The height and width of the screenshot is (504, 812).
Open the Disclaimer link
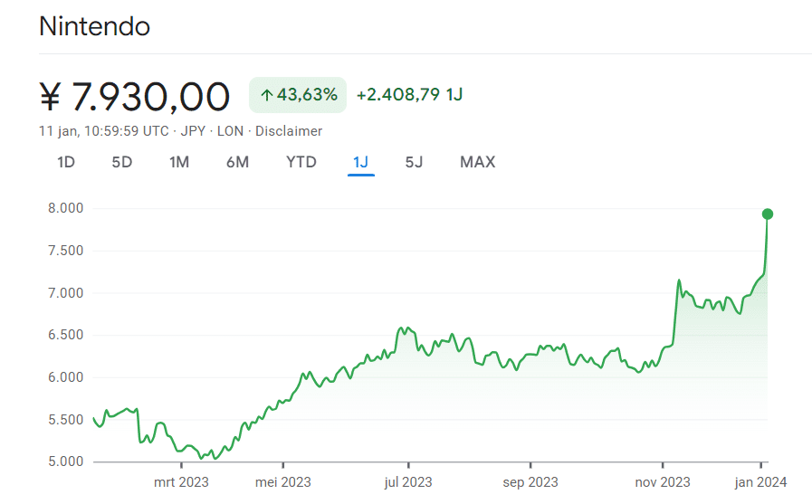tap(289, 131)
